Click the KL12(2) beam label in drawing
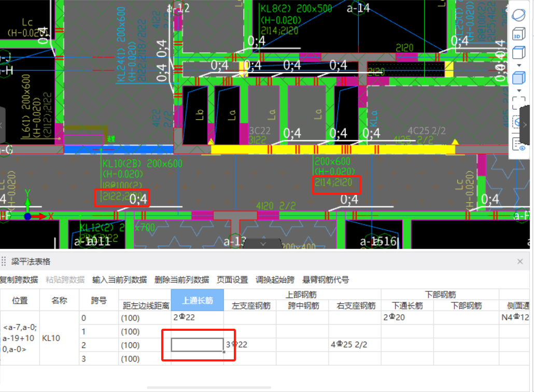The width and height of the screenshot is (534, 392). pos(117,228)
